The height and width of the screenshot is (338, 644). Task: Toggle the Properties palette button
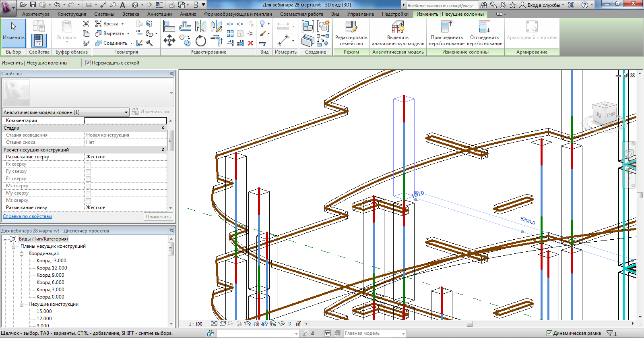point(39,41)
